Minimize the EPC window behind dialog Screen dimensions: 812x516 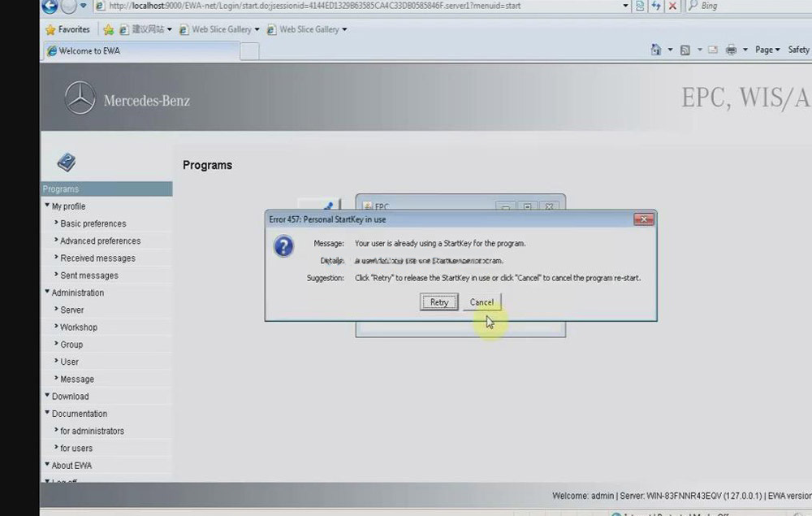pos(505,206)
